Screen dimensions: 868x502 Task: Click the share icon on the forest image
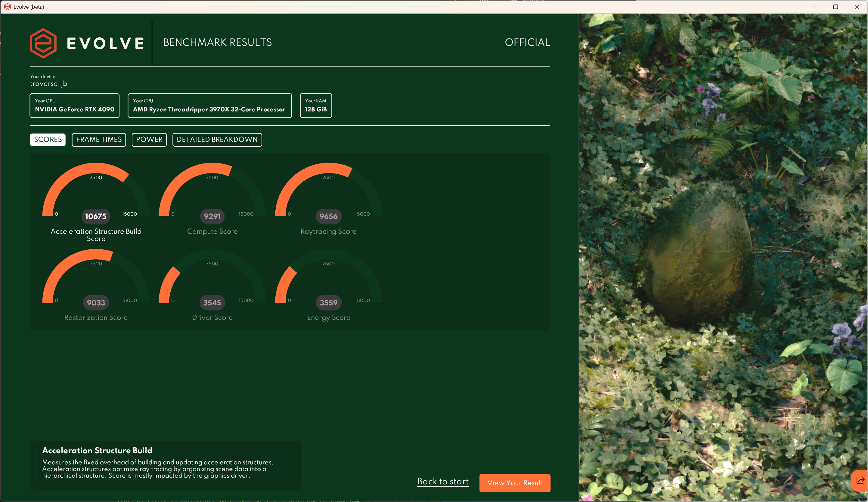(x=860, y=481)
